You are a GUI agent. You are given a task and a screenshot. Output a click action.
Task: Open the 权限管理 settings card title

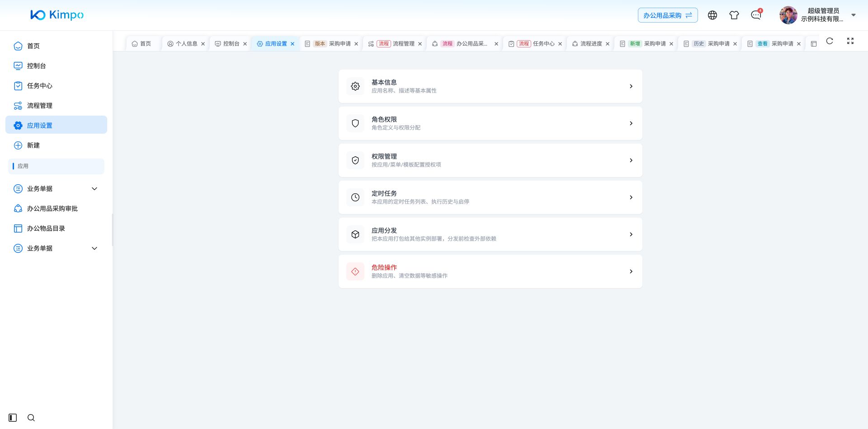click(384, 156)
